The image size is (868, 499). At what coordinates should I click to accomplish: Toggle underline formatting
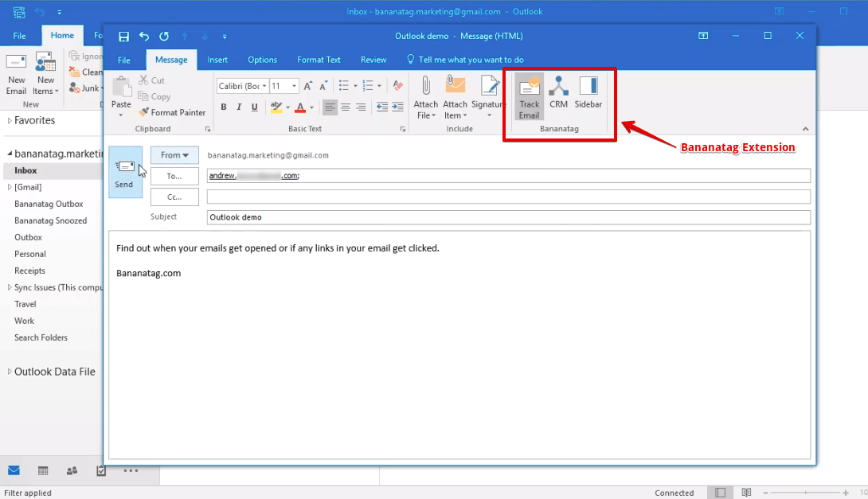pyautogui.click(x=255, y=107)
